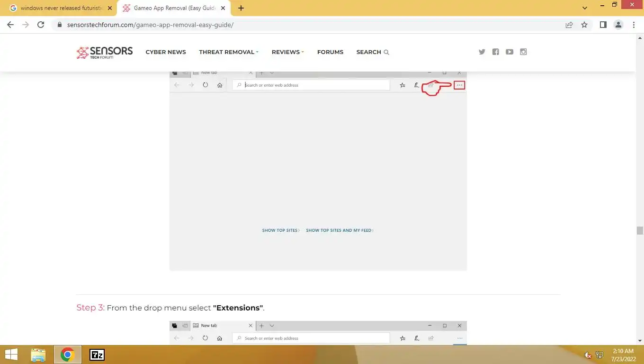
Task: Go back to the previous page
Action: 10,25
